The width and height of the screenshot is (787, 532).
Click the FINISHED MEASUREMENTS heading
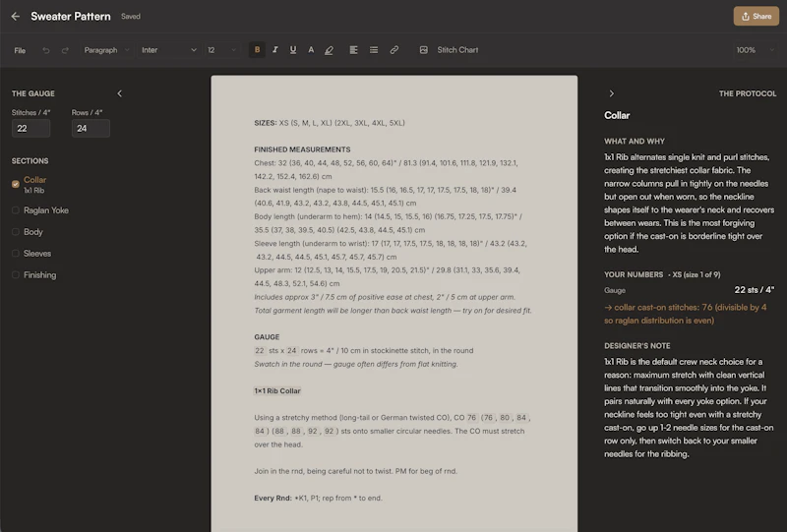click(x=302, y=149)
